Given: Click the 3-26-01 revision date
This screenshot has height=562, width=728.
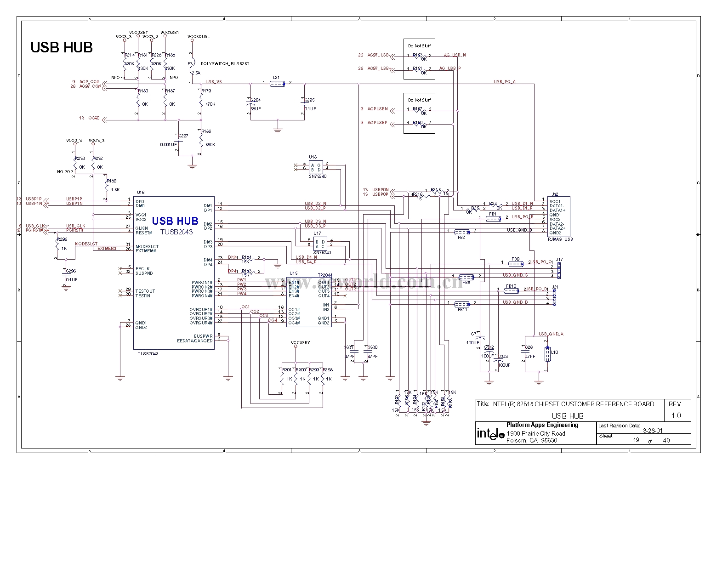Looking at the screenshot, I should (652, 431).
